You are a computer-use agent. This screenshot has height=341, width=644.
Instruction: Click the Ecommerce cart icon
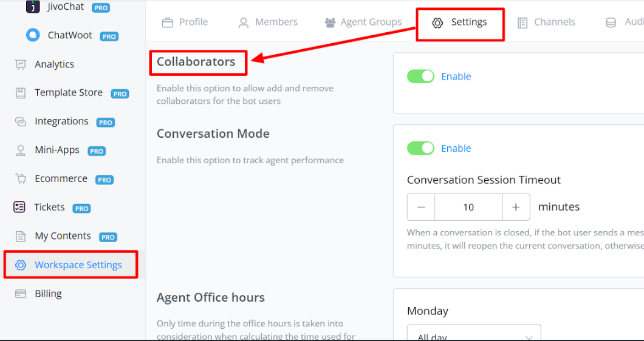coord(21,179)
